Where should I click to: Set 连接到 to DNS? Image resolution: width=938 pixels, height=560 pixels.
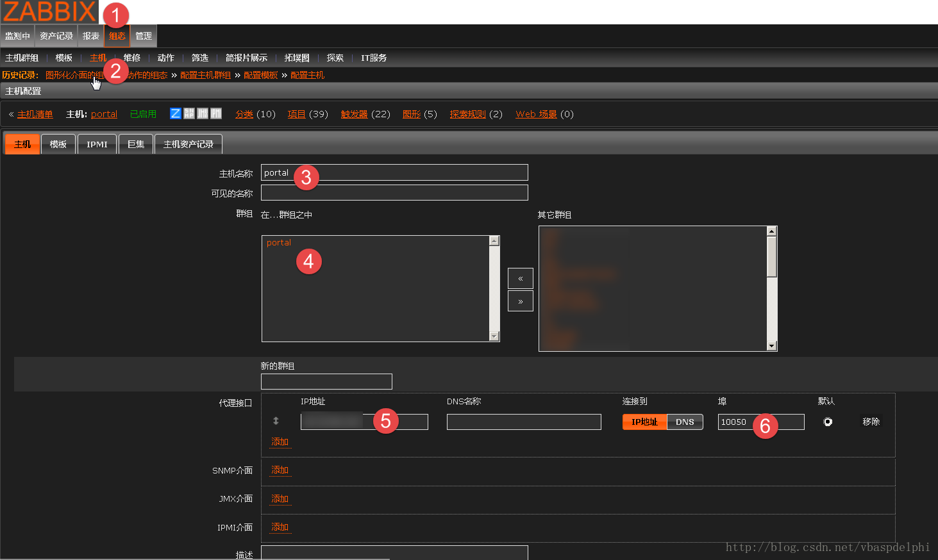coord(685,422)
